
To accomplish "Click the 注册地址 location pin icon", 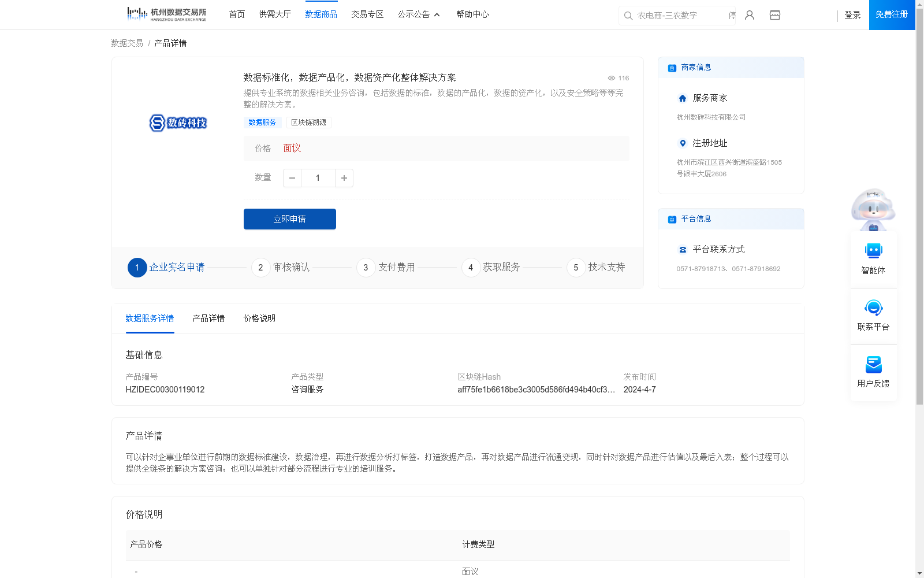I will (683, 143).
